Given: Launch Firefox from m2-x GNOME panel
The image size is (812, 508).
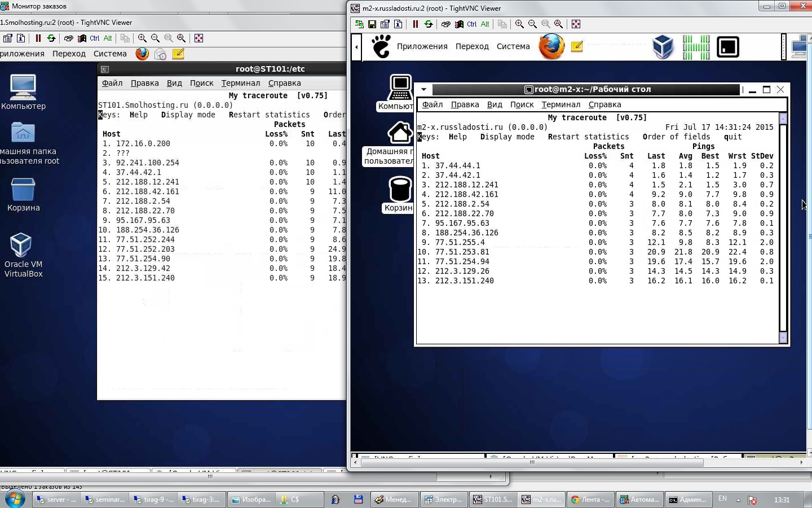Looking at the screenshot, I should [x=551, y=46].
